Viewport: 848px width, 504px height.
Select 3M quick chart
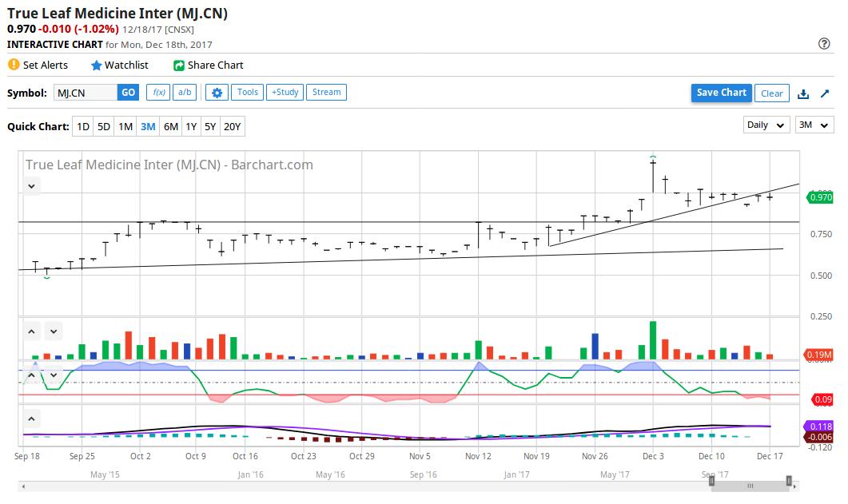tap(148, 126)
